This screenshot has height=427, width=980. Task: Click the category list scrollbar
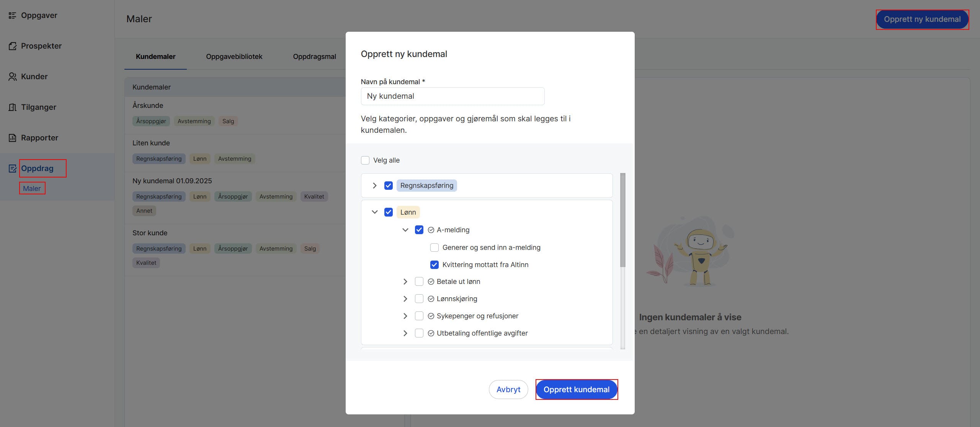(x=622, y=220)
